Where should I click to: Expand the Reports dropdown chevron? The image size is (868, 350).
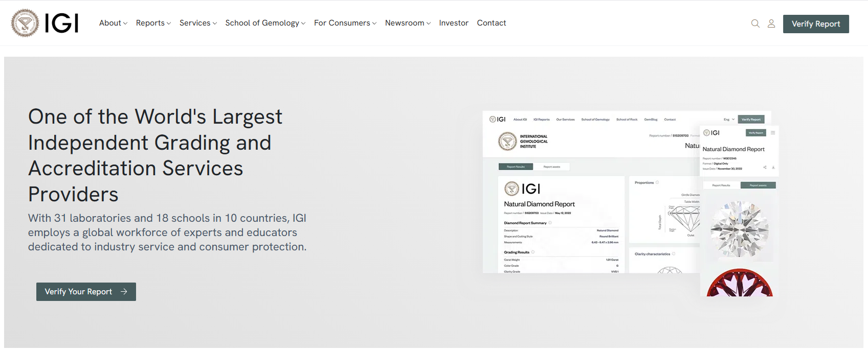169,24
